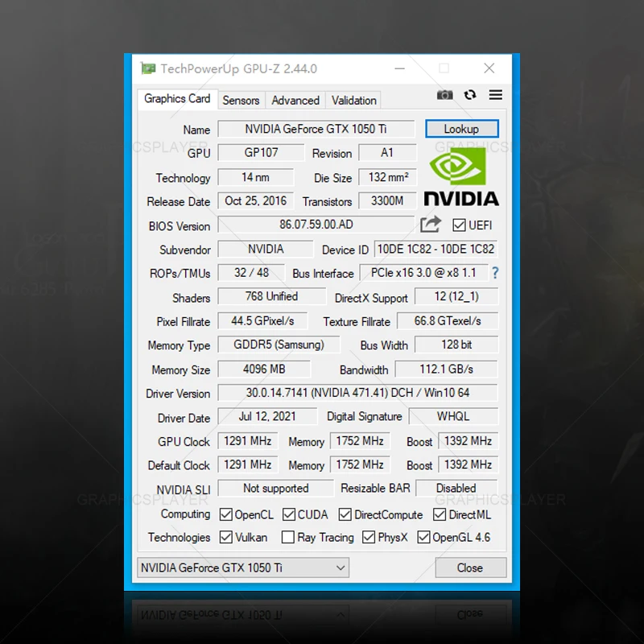Toggle the CUDA checkbox
Viewport: 644px width, 644px height.
tap(289, 514)
